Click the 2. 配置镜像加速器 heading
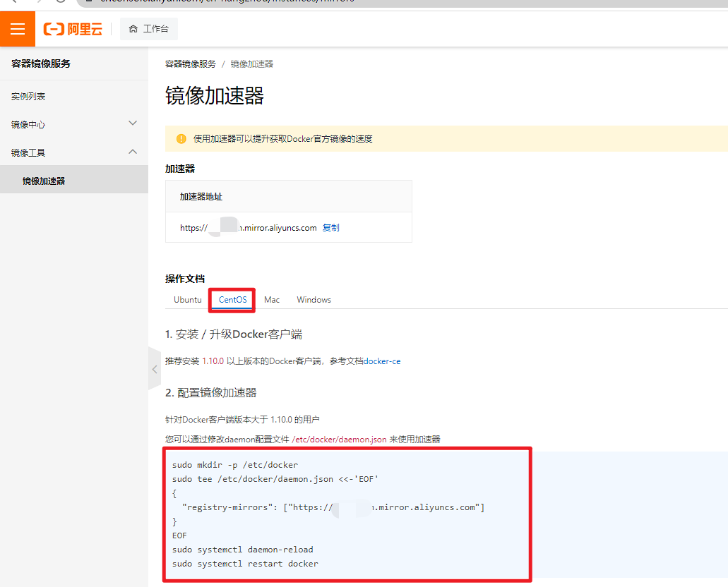The image size is (728, 587). pyautogui.click(x=211, y=393)
